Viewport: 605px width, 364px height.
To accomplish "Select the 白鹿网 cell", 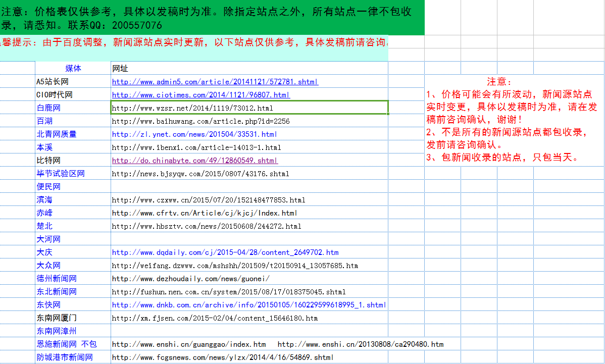I will click(x=73, y=108).
